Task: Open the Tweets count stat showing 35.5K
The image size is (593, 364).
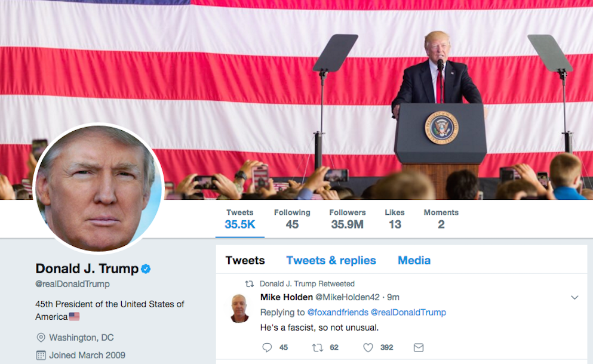Action: [x=240, y=219]
